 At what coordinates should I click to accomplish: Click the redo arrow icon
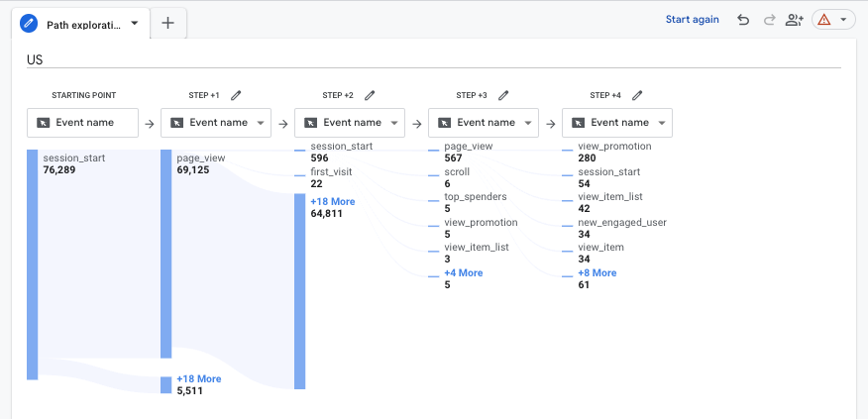coord(769,20)
